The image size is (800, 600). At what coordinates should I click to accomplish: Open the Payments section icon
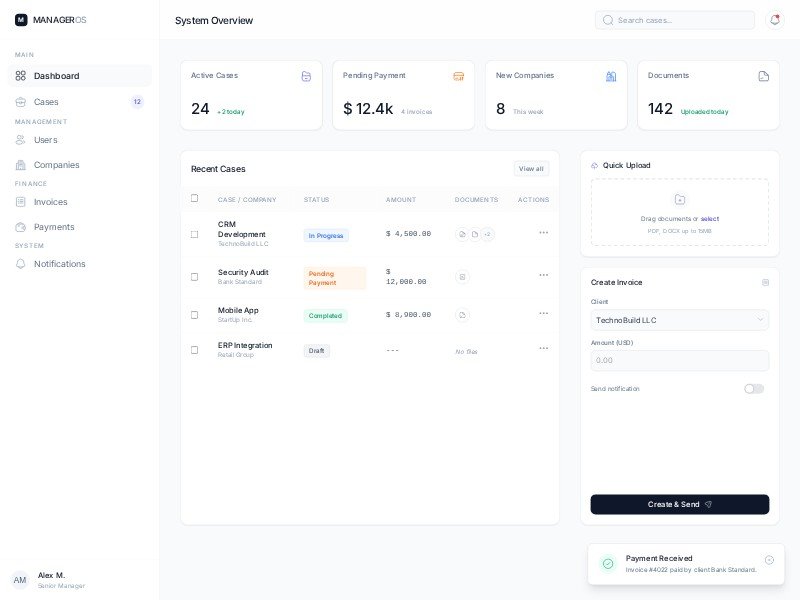point(22,227)
